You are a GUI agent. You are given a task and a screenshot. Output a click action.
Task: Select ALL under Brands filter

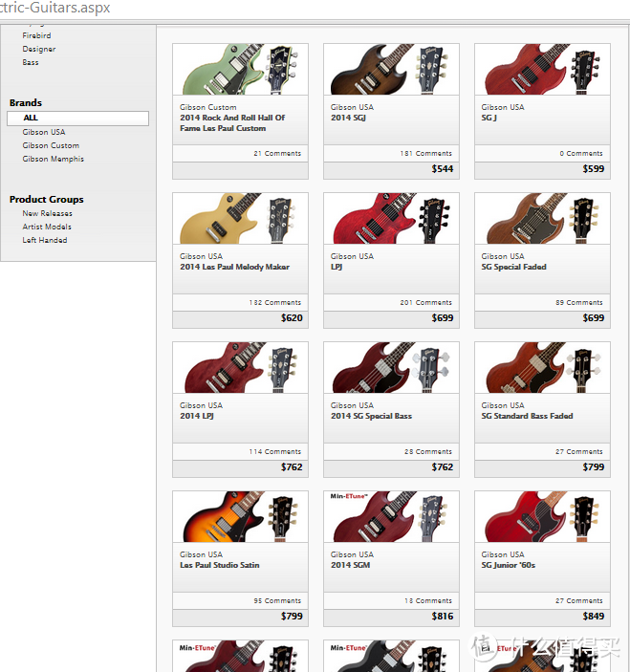pyautogui.click(x=32, y=119)
